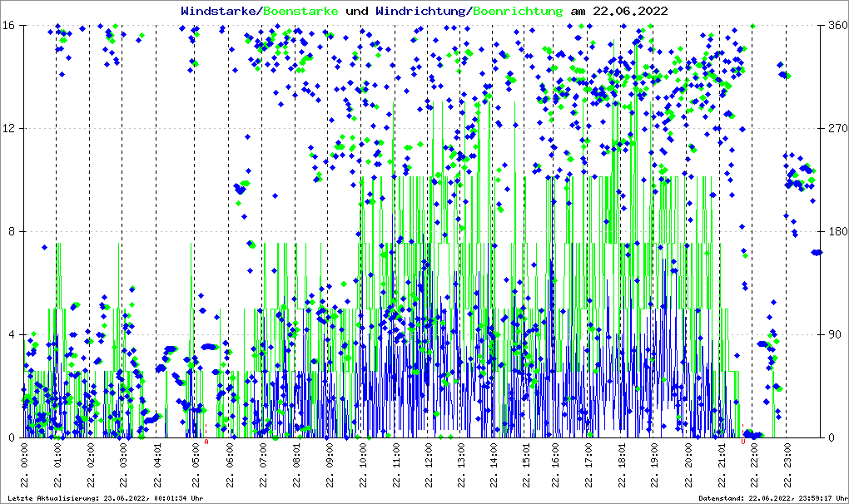
Task: Click the time label '22. 10:00'
Action: (362, 466)
